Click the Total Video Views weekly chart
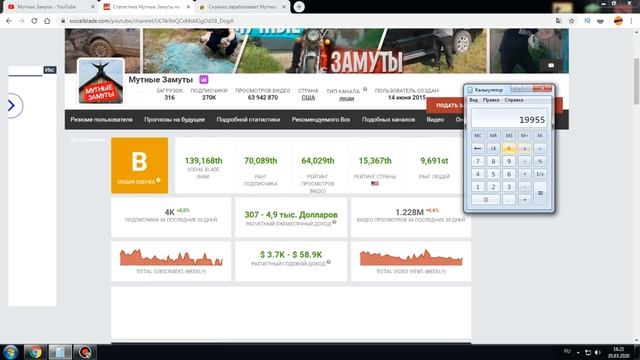 coord(411,257)
